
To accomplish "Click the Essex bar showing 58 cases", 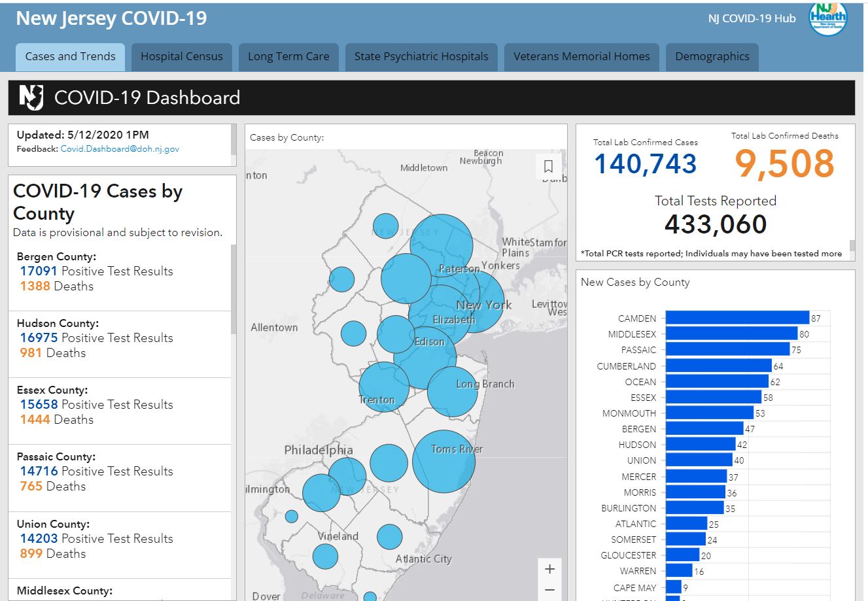I will point(714,397).
